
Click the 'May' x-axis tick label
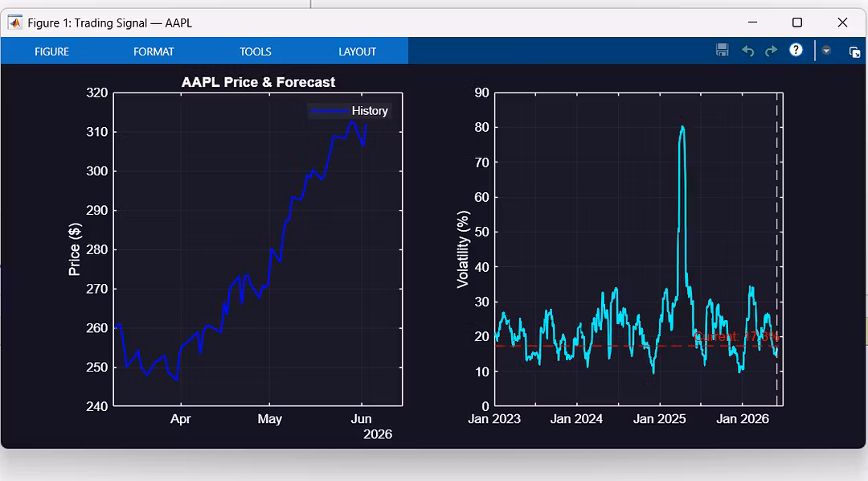269,419
